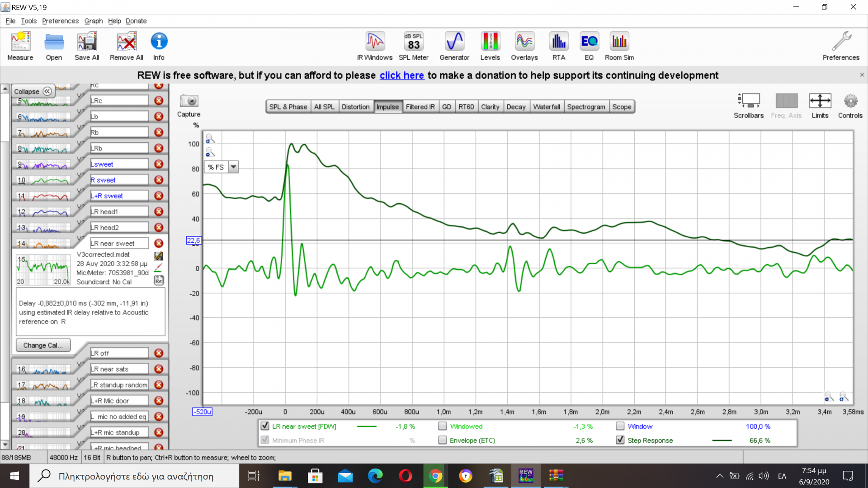Click the donation 'click here' link

[401, 75]
